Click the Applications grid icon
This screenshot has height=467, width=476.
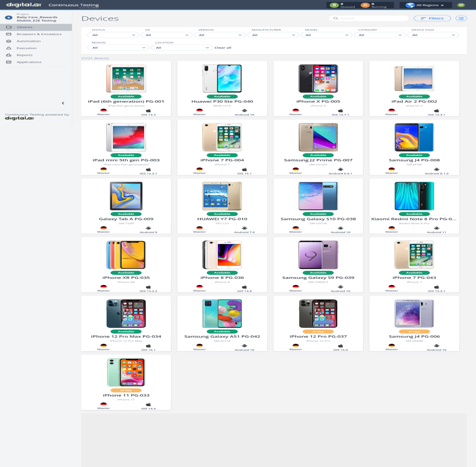click(x=9, y=62)
